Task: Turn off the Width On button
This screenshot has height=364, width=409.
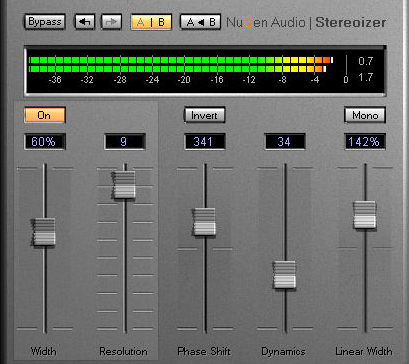Action: pos(45,115)
